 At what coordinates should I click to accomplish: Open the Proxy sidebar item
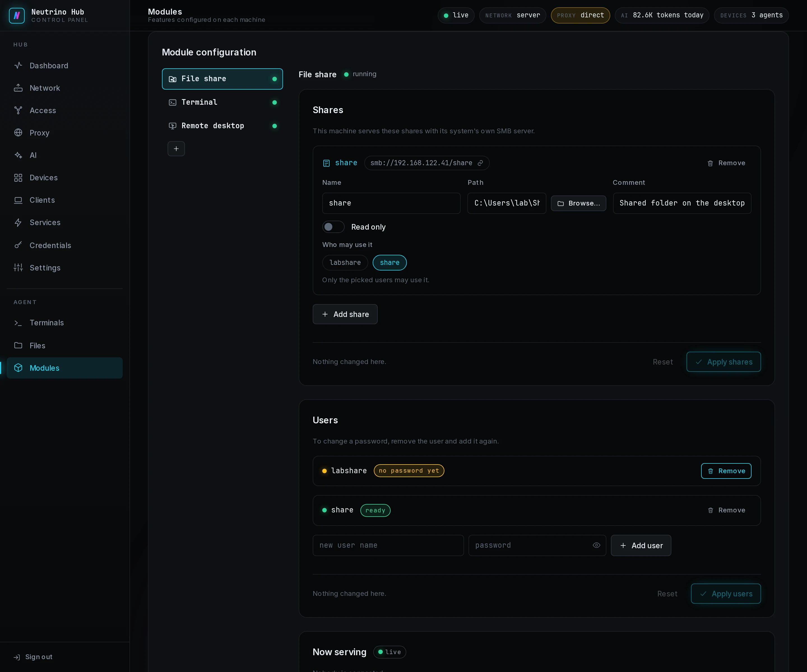(64, 133)
